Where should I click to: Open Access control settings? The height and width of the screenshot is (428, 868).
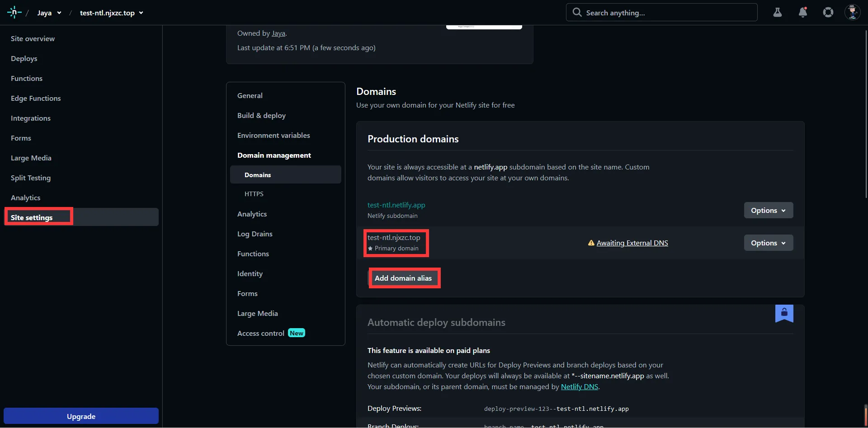(261, 334)
